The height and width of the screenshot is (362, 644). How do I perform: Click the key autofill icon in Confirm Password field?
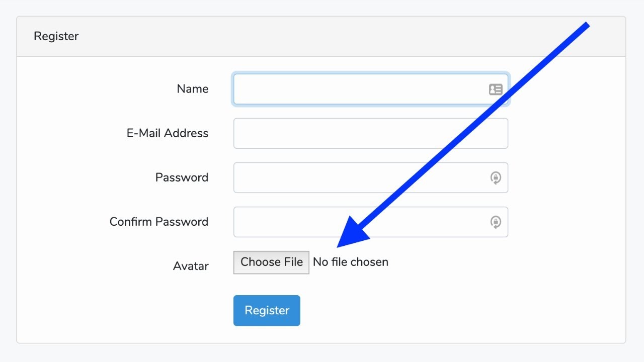tap(496, 222)
